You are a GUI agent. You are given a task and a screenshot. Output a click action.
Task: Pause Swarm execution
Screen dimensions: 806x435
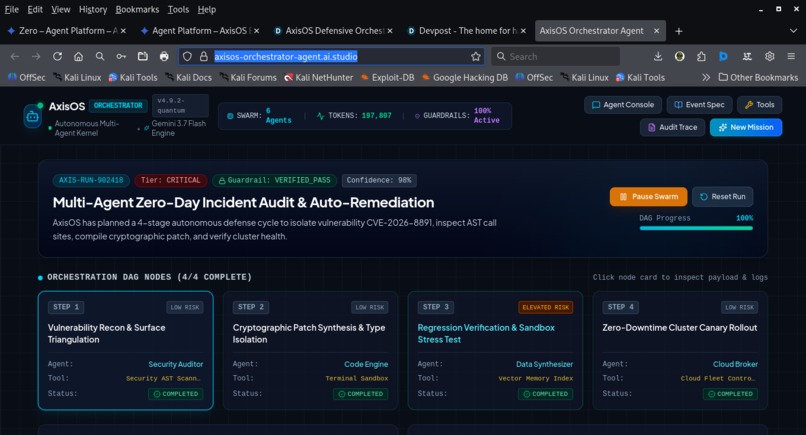tap(648, 197)
